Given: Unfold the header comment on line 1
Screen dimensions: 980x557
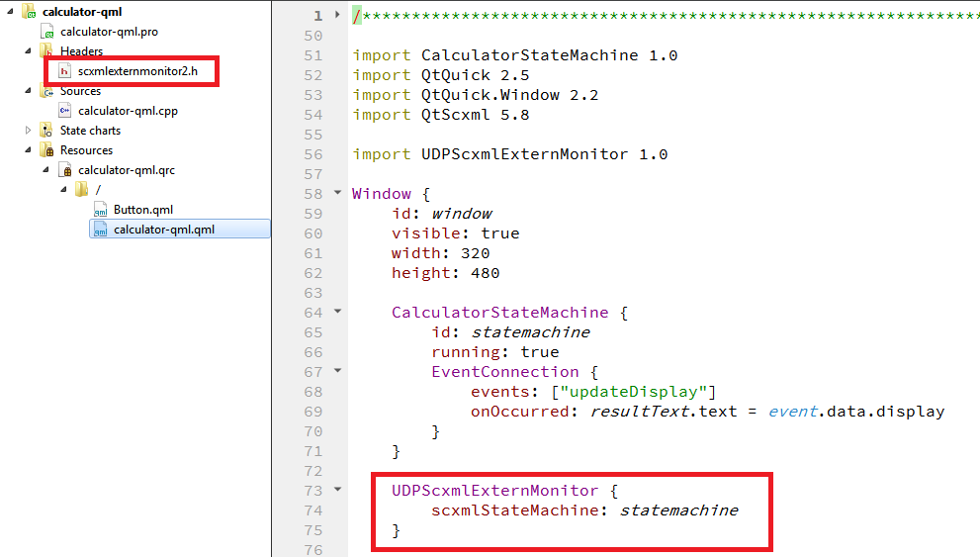Looking at the screenshot, I should pyautogui.click(x=337, y=15).
